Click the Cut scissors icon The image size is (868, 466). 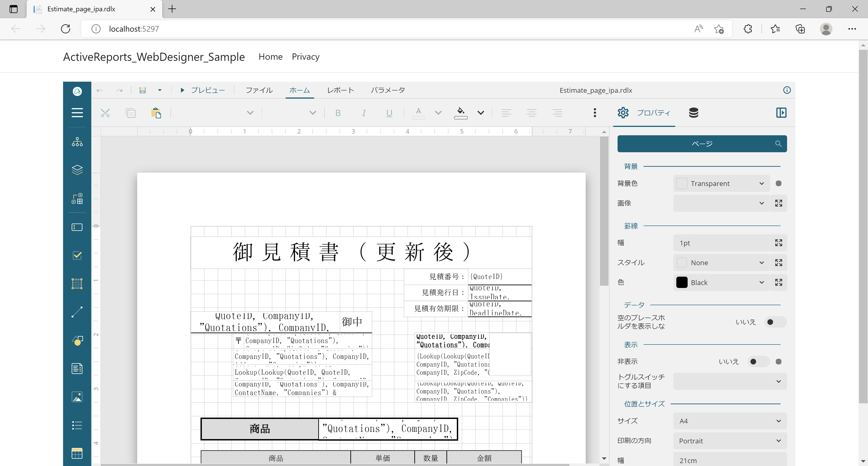tap(105, 113)
